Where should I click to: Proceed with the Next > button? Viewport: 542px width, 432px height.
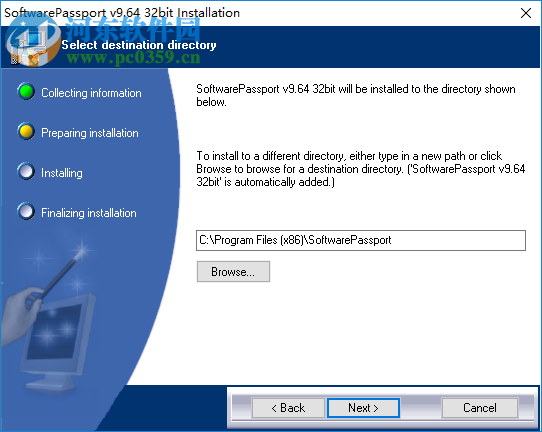[x=363, y=408]
